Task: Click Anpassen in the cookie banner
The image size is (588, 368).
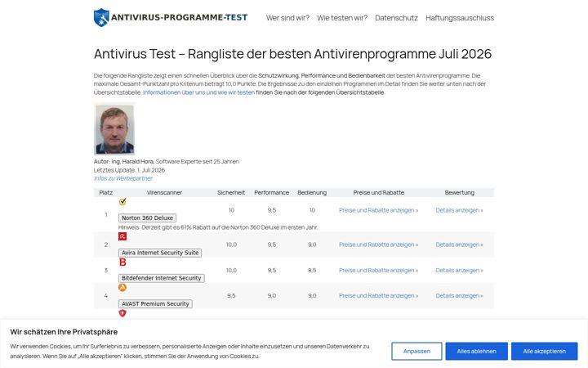Action: click(x=416, y=351)
